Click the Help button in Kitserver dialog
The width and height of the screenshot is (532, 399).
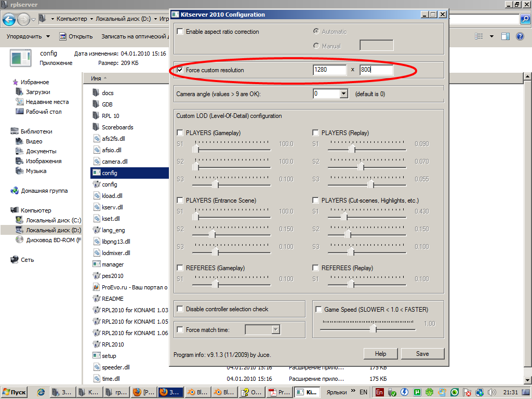380,353
